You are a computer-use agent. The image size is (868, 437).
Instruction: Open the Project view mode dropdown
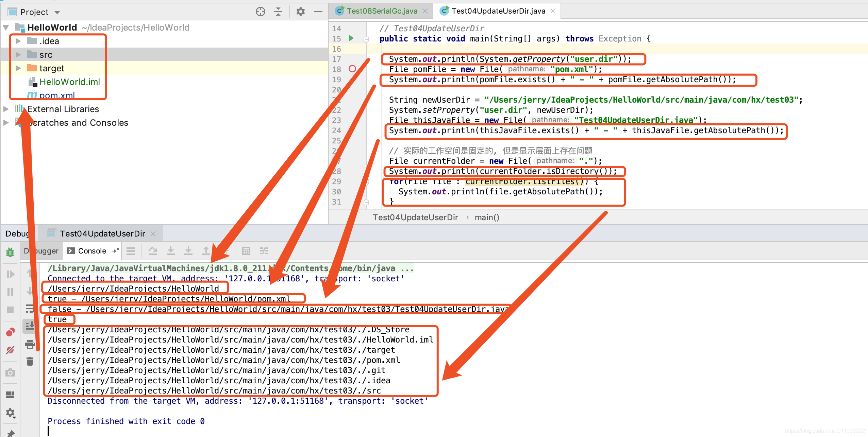coord(57,12)
